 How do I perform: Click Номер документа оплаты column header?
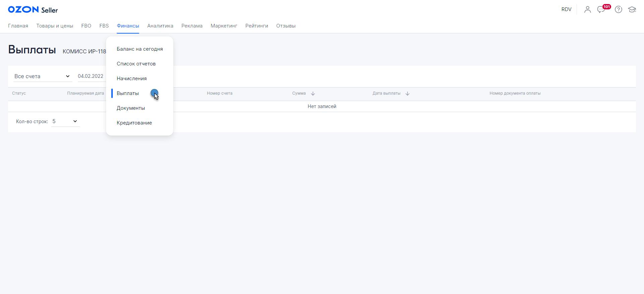tap(515, 93)
